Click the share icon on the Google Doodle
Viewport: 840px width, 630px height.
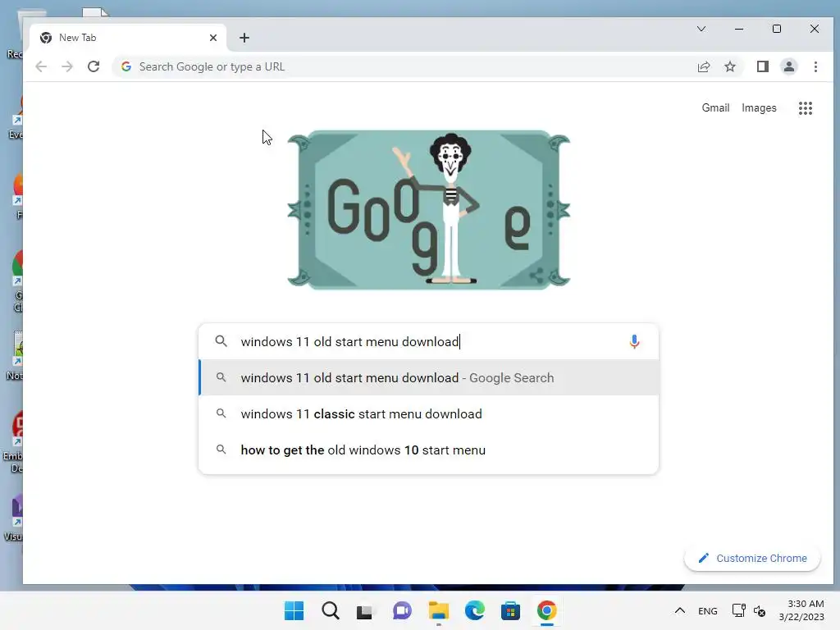(536, 276)
